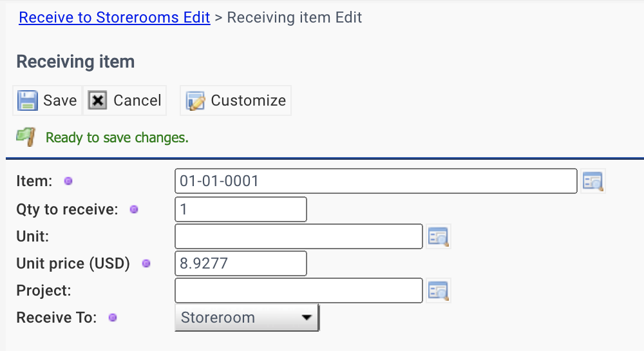
Task: Click the Ready to save changes message
Action: (117, 138)
